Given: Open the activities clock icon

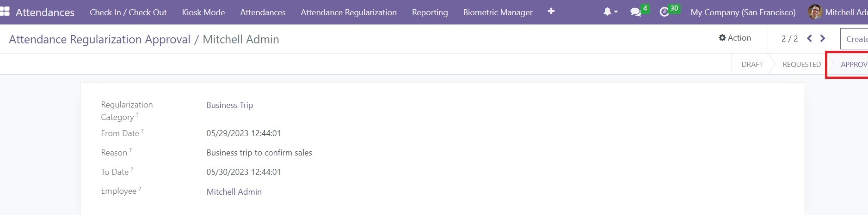Looking at the screenshot, I should click(x=665, y=12).
